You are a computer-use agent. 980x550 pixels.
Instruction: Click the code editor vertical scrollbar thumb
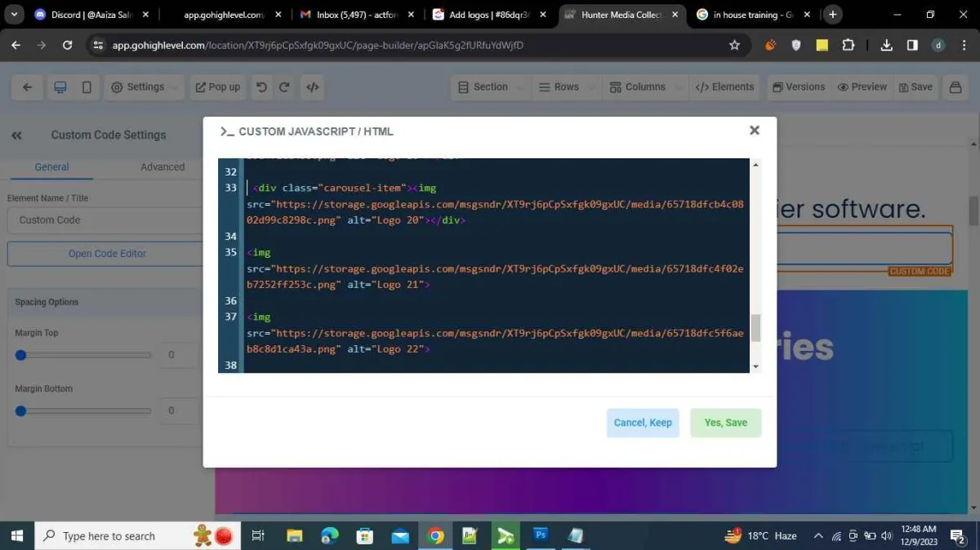tap(755, 328)
